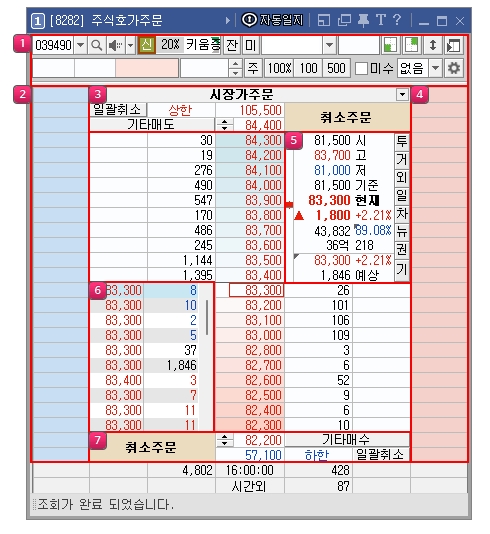This screenshot has height=534, width=490.
Task: Select the 권 side tab
Action: point(402,250)
